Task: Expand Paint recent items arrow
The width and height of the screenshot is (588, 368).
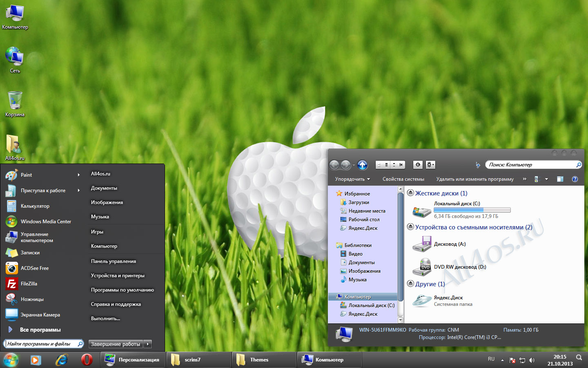Action: [79, 175]
